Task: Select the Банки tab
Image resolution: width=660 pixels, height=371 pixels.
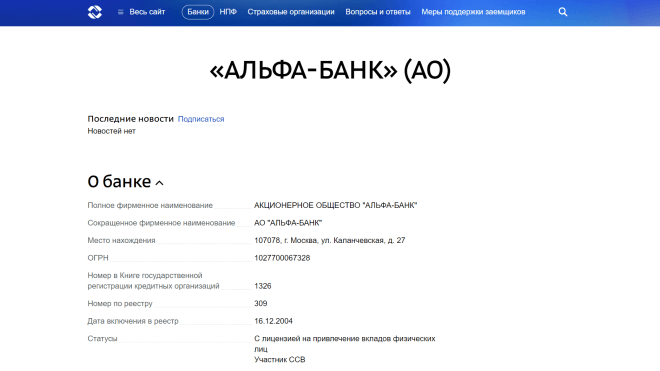Action: [x=198, y=12]
